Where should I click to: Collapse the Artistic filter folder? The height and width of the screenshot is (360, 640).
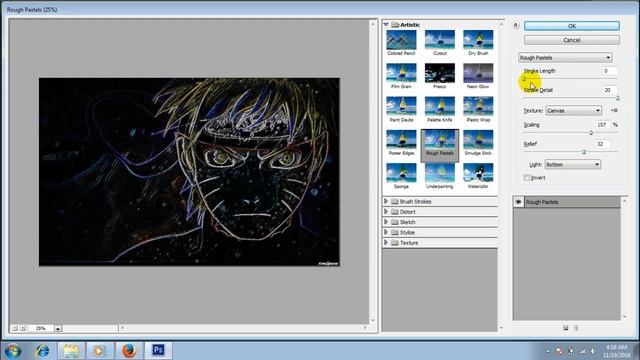[386, 25]
